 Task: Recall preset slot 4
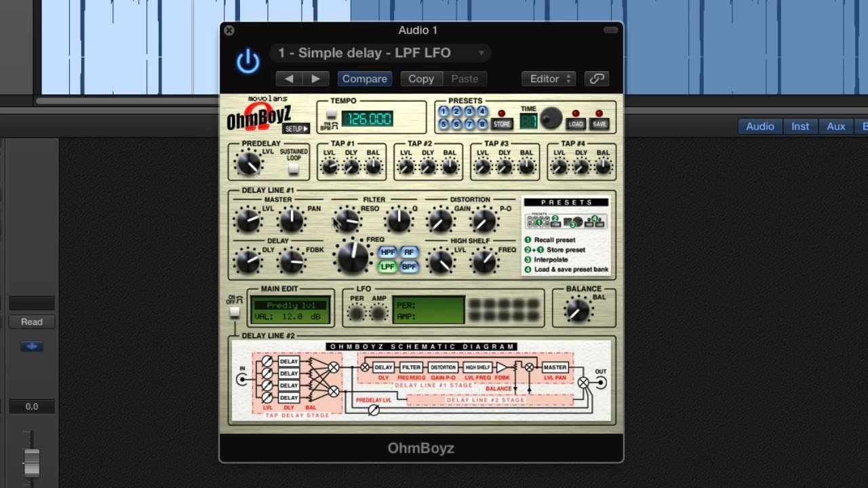point(482,112)
